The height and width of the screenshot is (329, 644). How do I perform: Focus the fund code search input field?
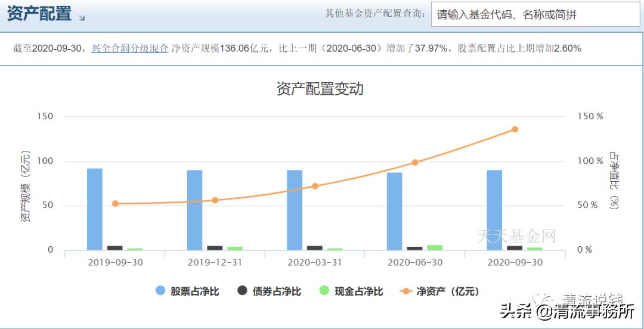[535, 15]
